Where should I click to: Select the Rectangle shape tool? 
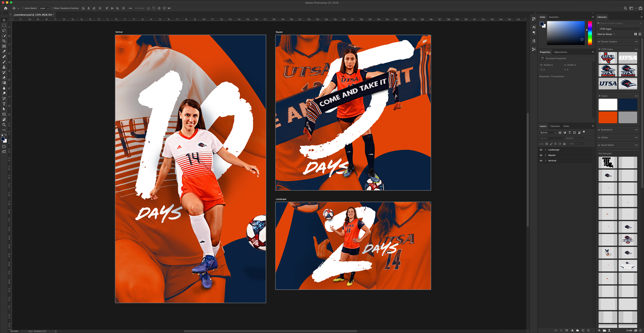click(4, 114)
